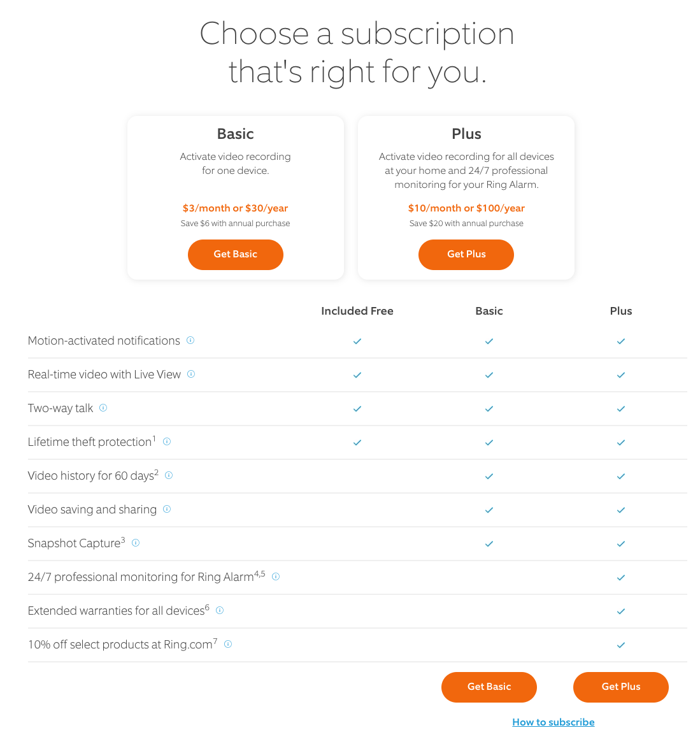Show info tooltip for Two-way talk
Viewport: 700px width, 744px height.
pyautogui.click(x=103, y=408)
